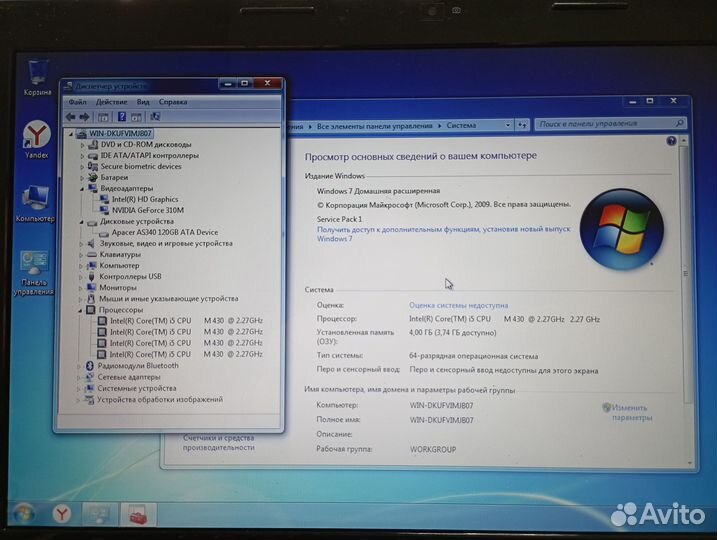
Task: Click the Все элементы панели управления breadcrumb
Action: (375, 126)
